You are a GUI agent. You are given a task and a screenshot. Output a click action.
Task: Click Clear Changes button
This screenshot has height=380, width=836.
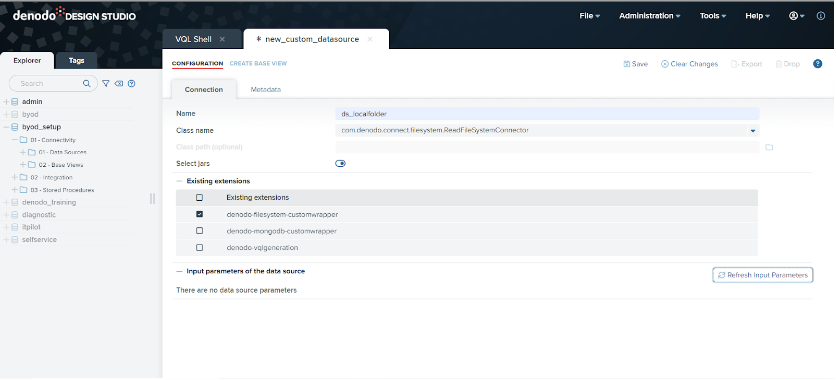pos(689,64)
